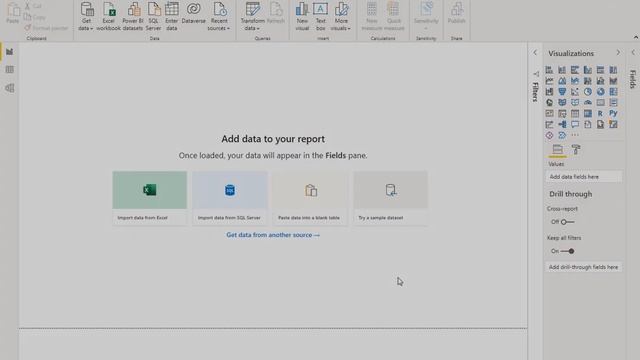Click Paste data into a blank table
This screenshot has width=640, height=360.
click(x=310, y=198)
